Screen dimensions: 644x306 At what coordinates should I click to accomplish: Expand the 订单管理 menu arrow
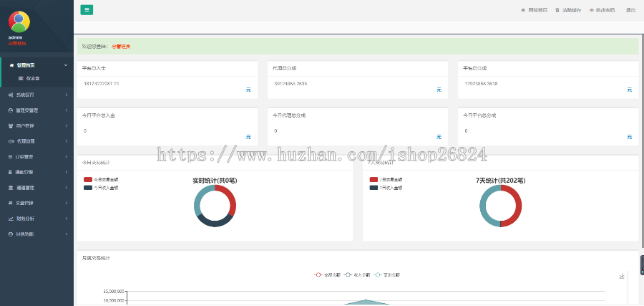[67, 157]
